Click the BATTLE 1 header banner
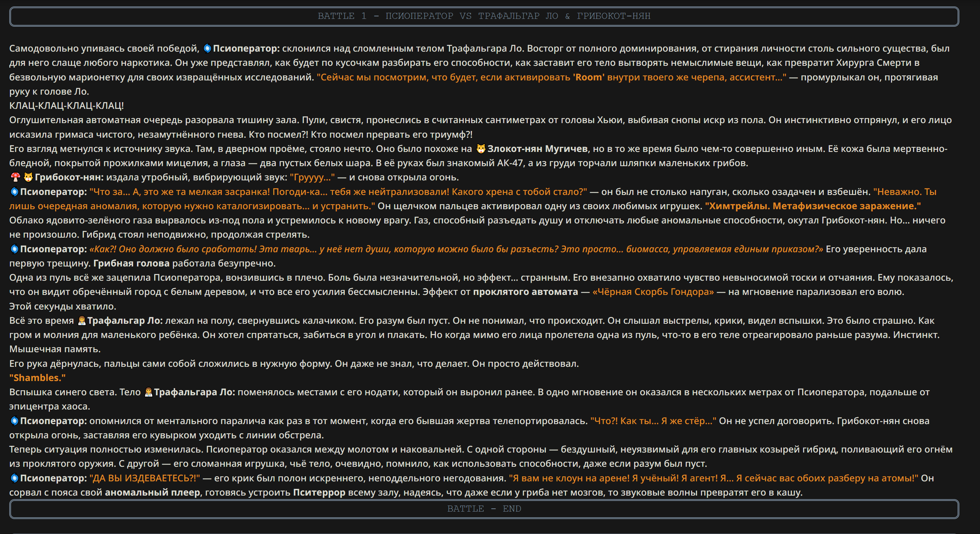This screenshot has height=534, width=980. [x=484, y=16]
